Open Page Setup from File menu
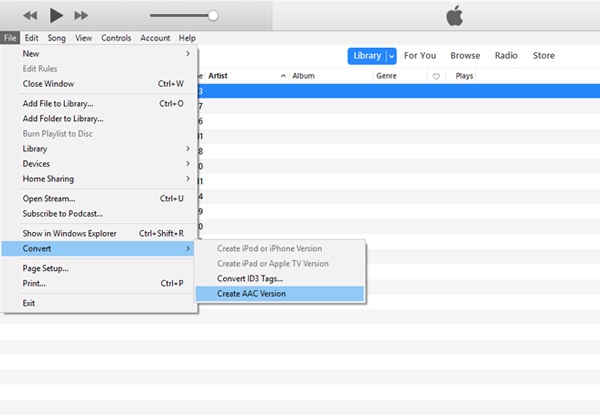This screenshot has width=600, height=416. click(99, 268)
